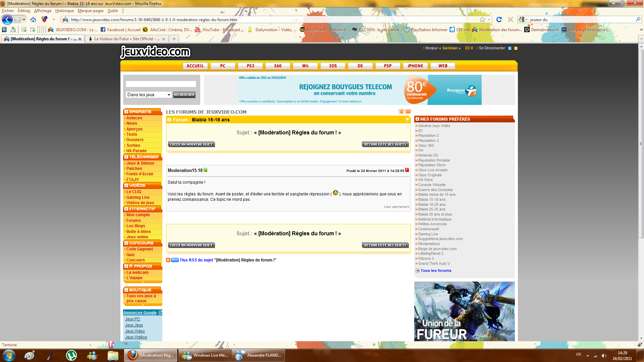Switch to the wide page layout icon

click(408, 112)
